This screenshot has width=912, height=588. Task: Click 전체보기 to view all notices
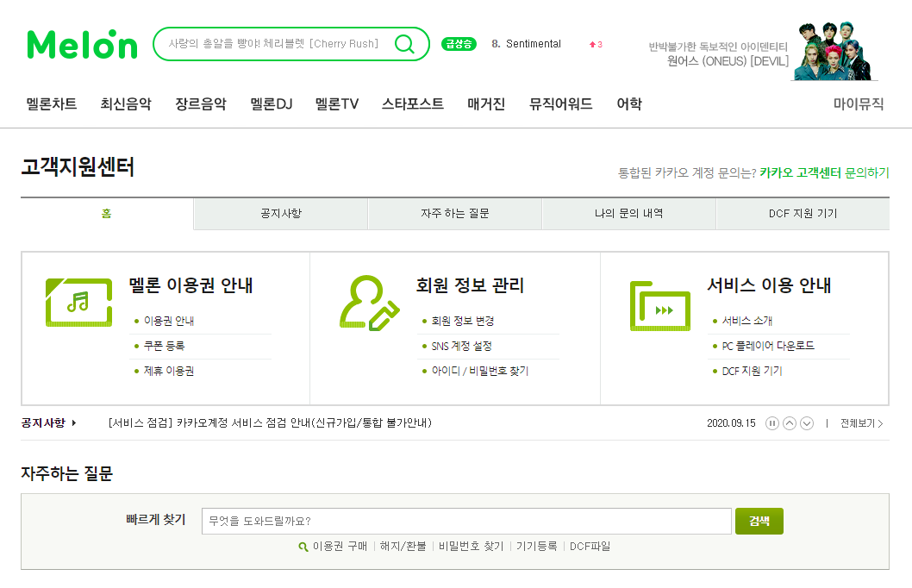pos(861,423)
